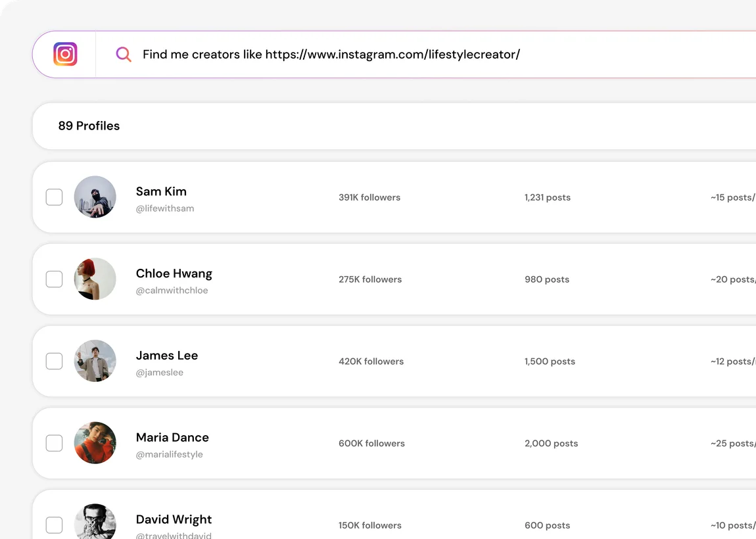
Task: Open the James Lee name link
Action: 167,356
